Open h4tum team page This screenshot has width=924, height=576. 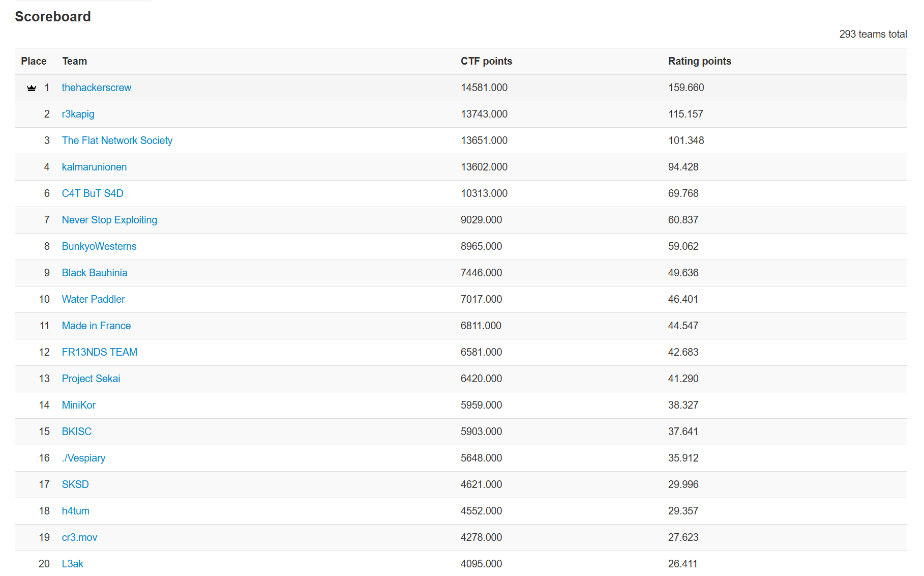75,511
